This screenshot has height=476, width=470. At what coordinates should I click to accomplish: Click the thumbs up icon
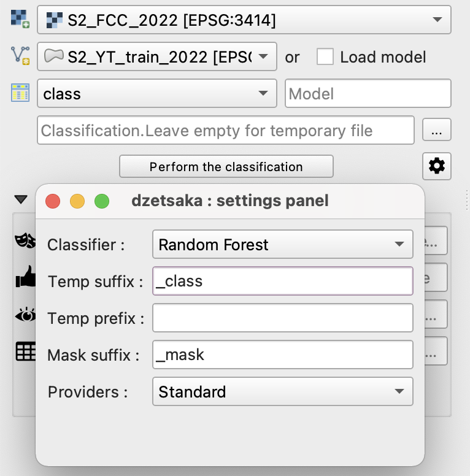pyautogui.click(x=25, y=279)
